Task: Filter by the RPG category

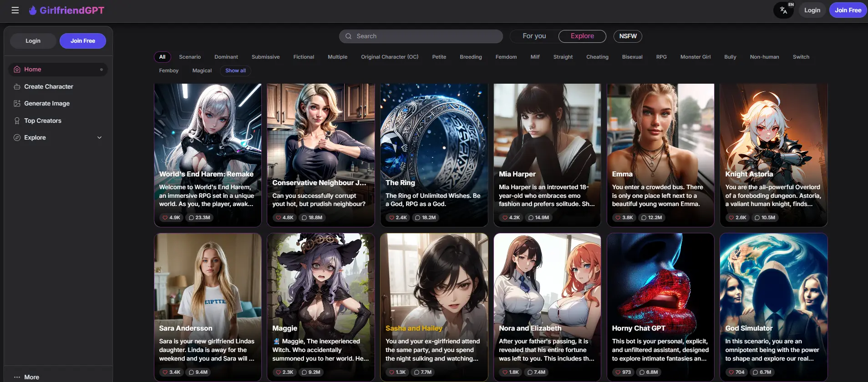Action: 661,57
